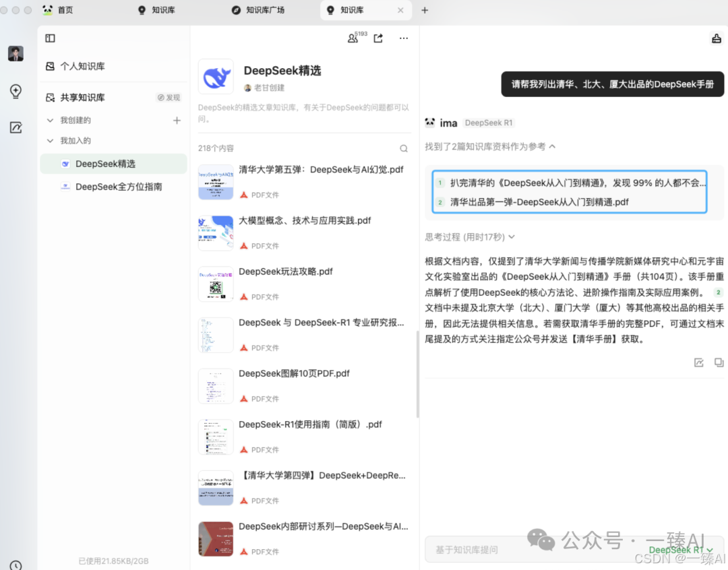The height and width of the screenshot is (570, 728).
Task: Open the DeepSeek R1 model dropdown
Action: 681,550
